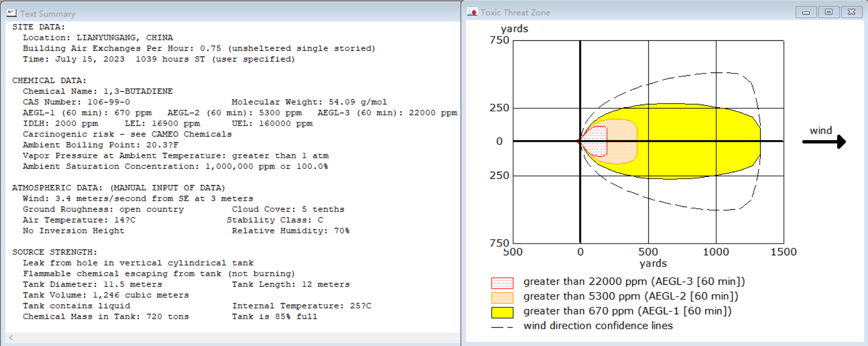
Task: Click 'Tank Diameter: 11.5 meters' text
Action: (x=92, y=284)
